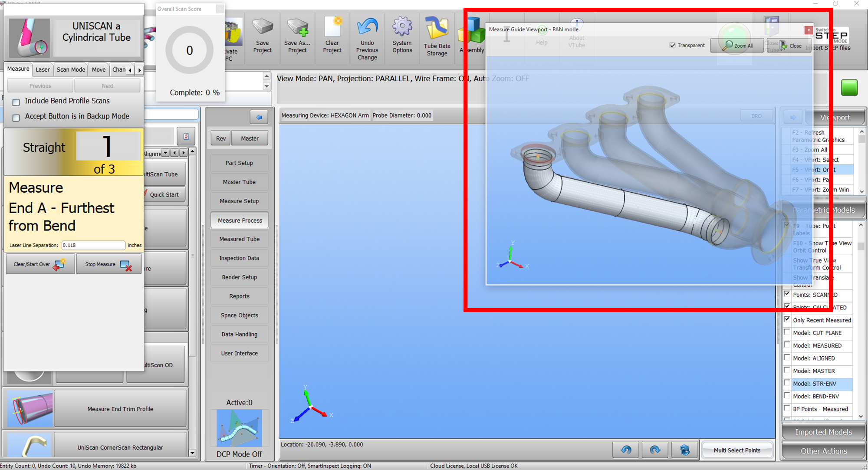Check the Model: MASTER checkbox
The image size is (868, 470).
point(787,371)
